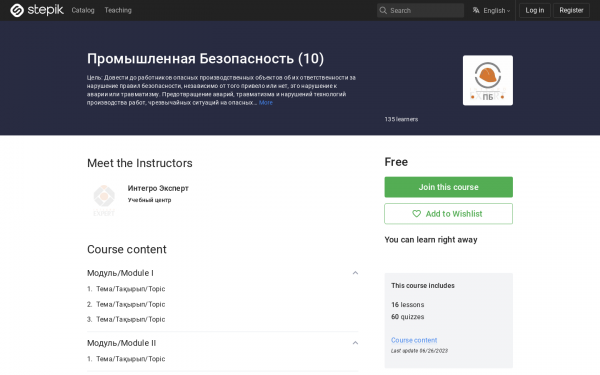Viewport: 600px width, 375px height.
Task: Open topic 3 of Module I
Action: coord(130,319)
